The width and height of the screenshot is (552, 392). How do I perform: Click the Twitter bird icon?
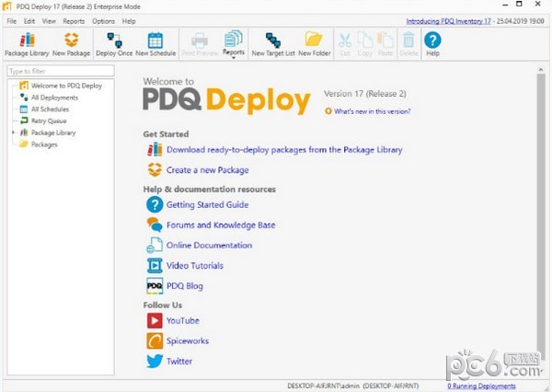pos(155,361)
